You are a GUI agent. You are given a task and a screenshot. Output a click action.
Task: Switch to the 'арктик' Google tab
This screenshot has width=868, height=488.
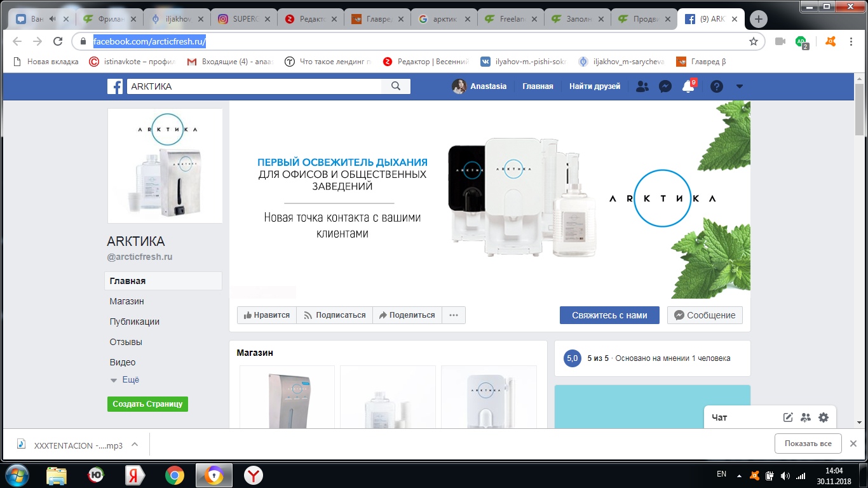[x=444, y=19]
